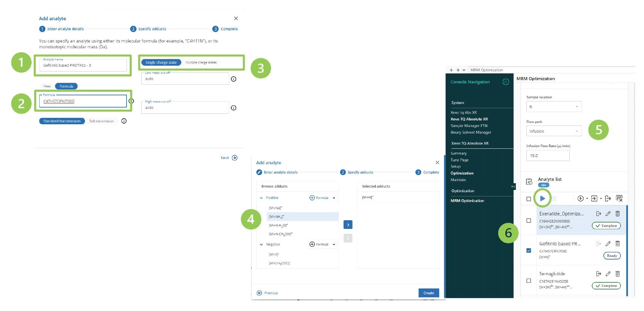Click the Create button
The height and width of the screenshot is (311, 644).
429,293
